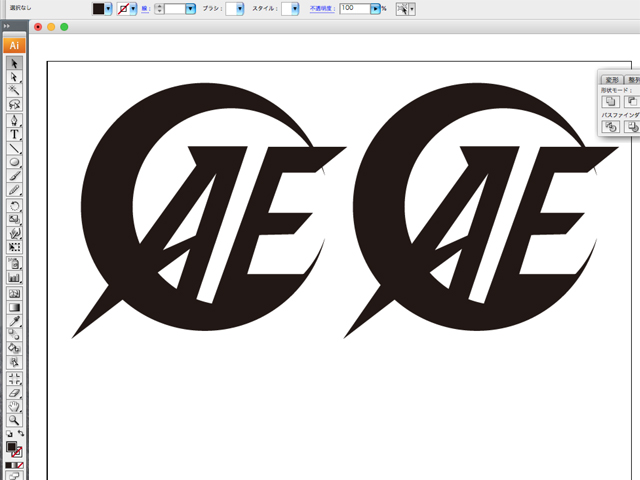
Task: Select the Blend tool
Action: pyautogui.click(x=14, y=335)
